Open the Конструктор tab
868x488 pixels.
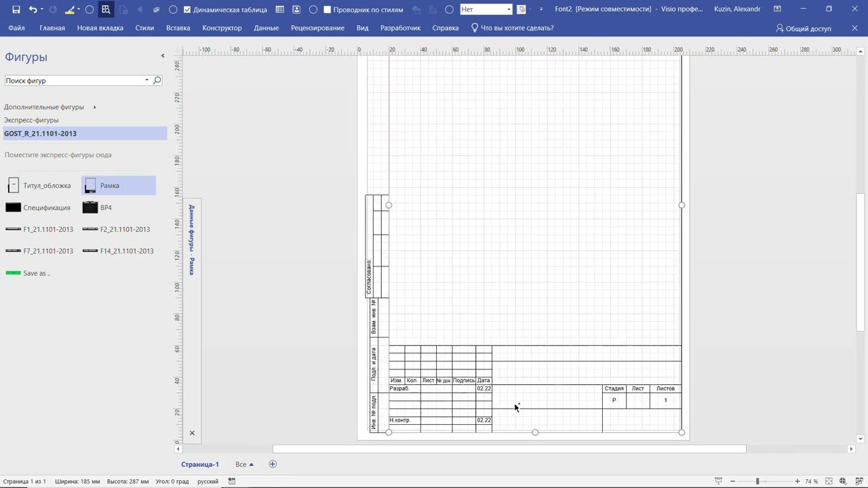[222, 28]
